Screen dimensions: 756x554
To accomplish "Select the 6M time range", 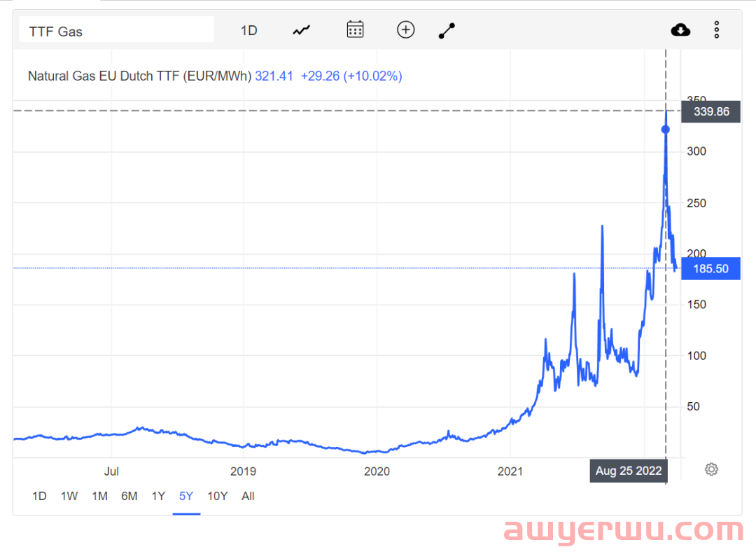I will point(129,496).
